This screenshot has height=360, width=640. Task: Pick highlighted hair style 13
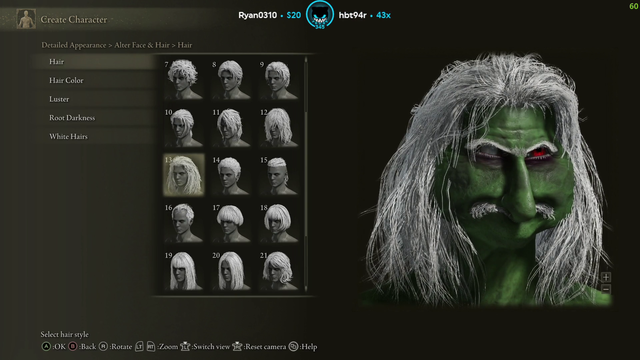click(x=183, y=175)
